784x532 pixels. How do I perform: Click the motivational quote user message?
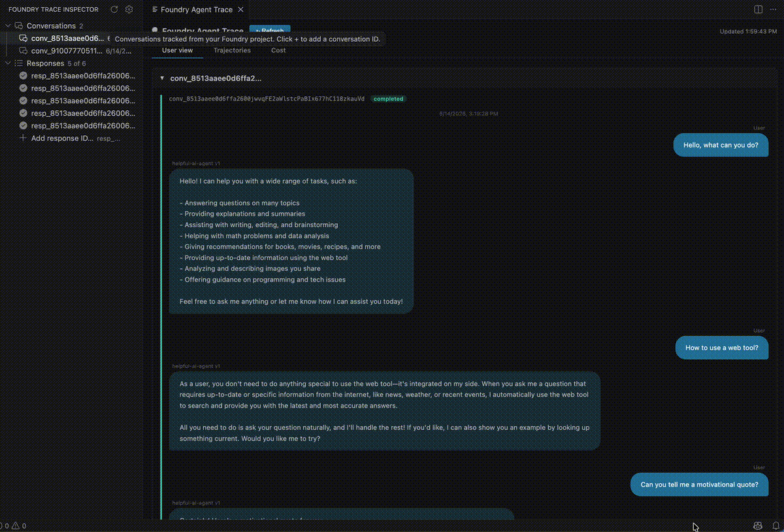tap(699, 484)
